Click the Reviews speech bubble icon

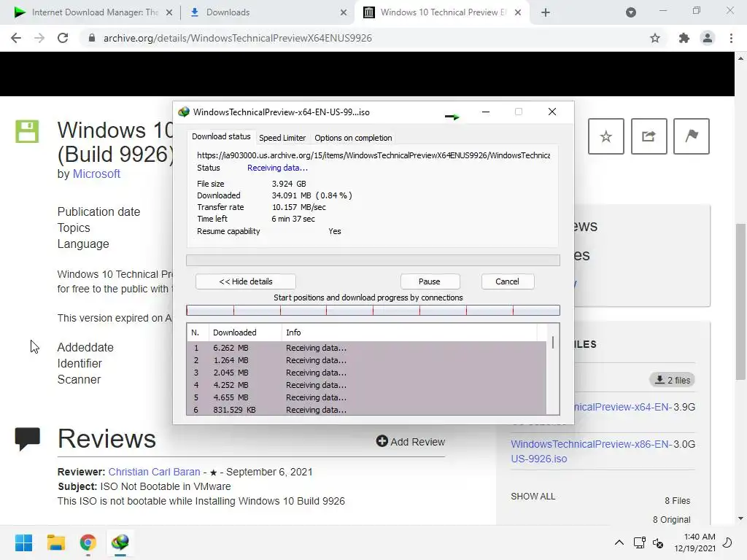click(28, 438)
